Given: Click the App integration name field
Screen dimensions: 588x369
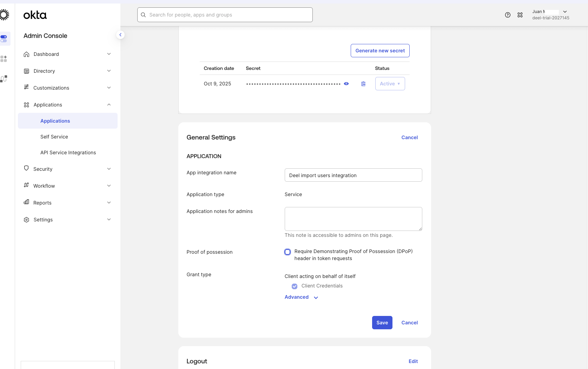Looking at the screenshot, I should pyautogui.click(x=353, y=175).
